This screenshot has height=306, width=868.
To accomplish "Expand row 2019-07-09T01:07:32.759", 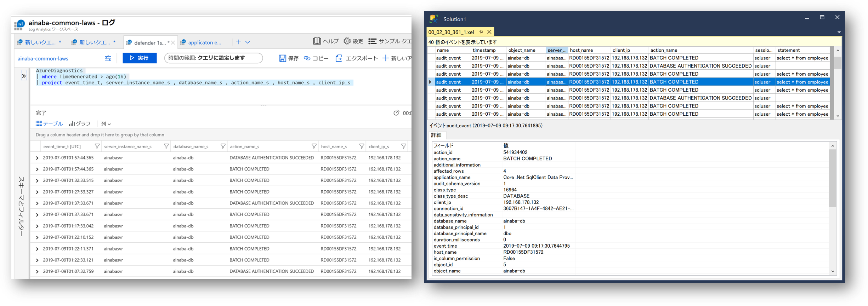I will pos(37,272).
